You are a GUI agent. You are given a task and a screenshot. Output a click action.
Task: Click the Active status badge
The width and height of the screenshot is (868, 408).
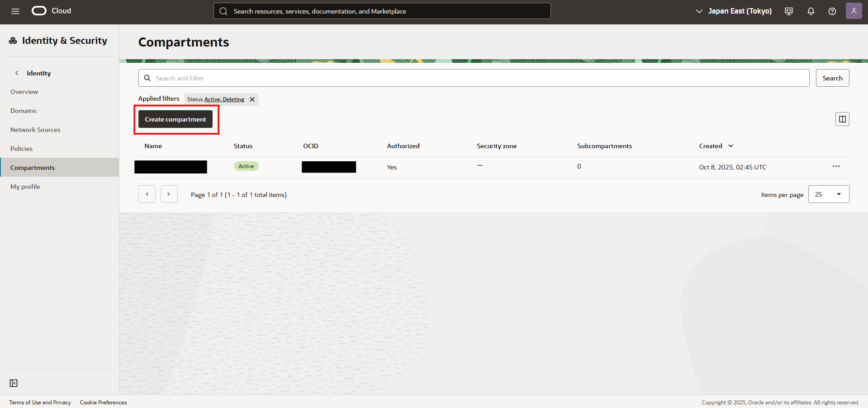pyautogui.click(x=246, y=166)
